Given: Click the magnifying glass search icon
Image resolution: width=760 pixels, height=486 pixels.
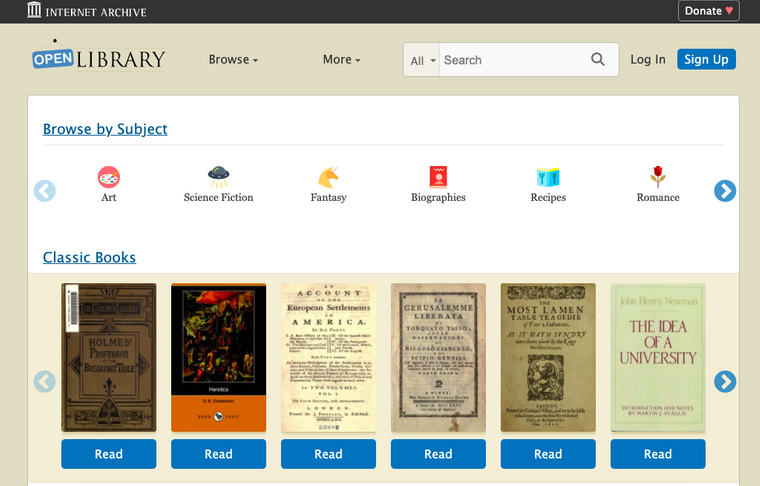Looking at the screenshot, I should [598, 60].
